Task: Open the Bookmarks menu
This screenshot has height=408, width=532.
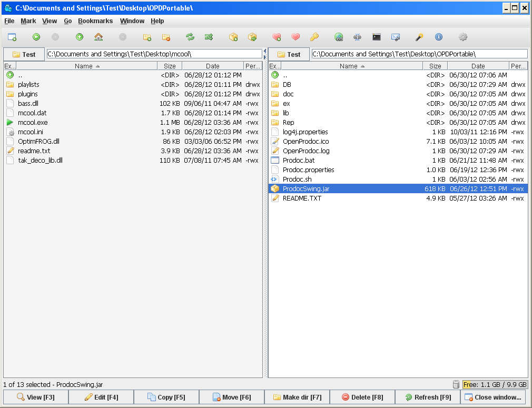Action: 95,21
